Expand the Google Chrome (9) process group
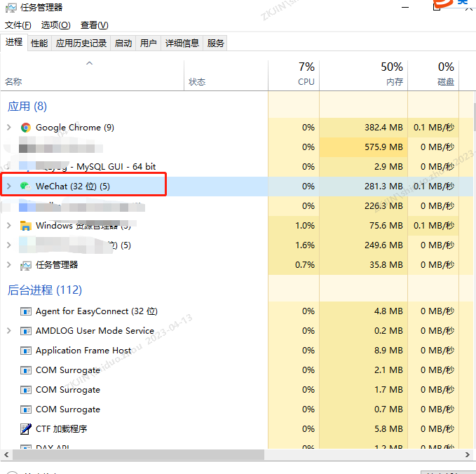 [9, 128]
